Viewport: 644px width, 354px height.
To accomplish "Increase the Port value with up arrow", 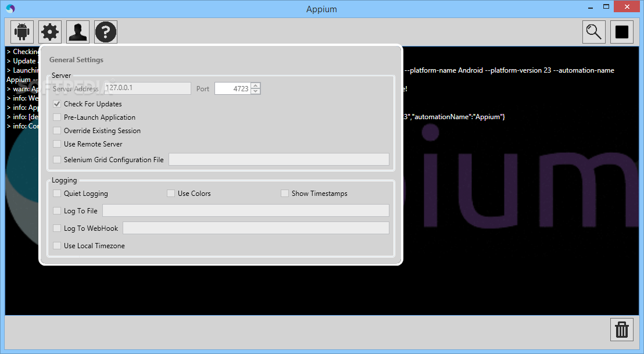I will [256, 86].
